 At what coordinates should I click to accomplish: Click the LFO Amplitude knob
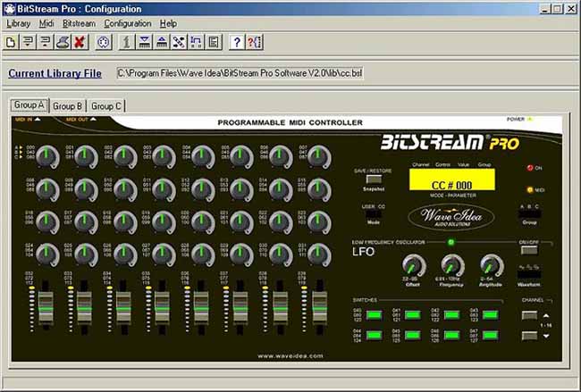click(x=492, y=266)
